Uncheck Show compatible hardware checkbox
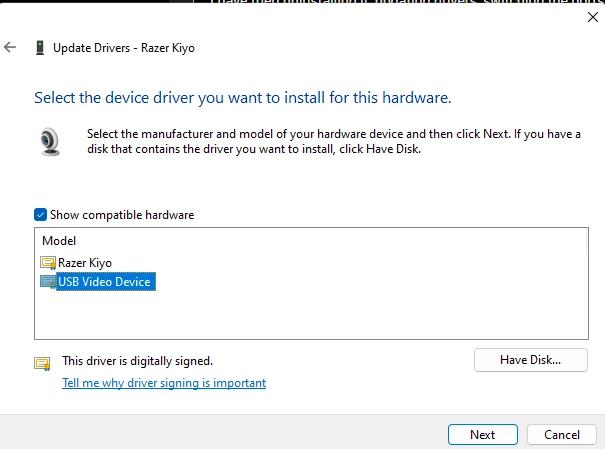605x449 pixels. [x=41, y=214]
